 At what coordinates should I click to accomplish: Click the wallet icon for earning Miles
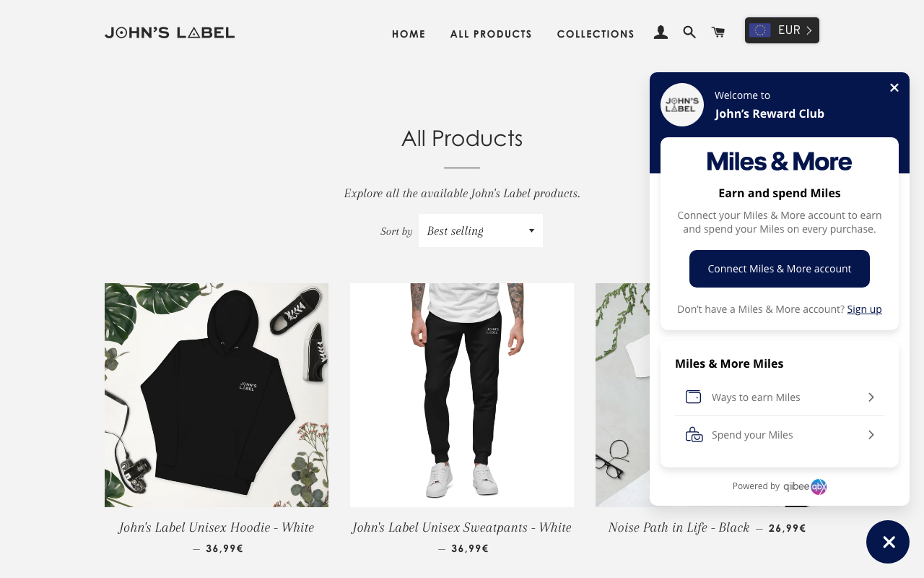[693, 397]
